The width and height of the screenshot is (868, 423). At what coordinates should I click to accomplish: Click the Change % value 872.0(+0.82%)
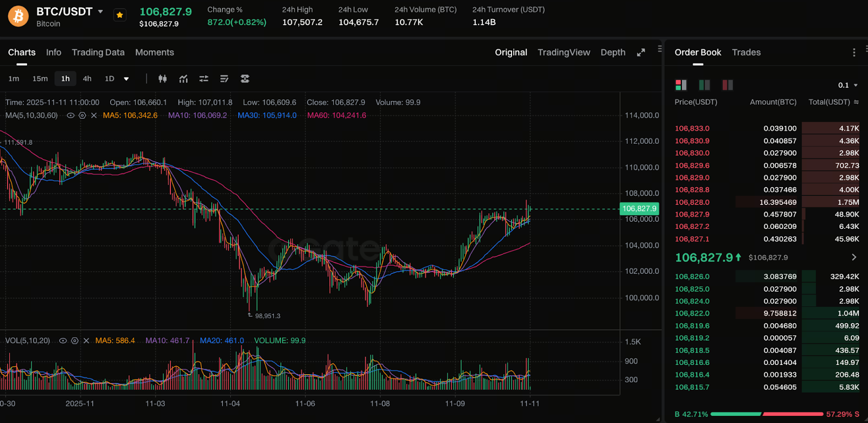click(x=237, y=22)
